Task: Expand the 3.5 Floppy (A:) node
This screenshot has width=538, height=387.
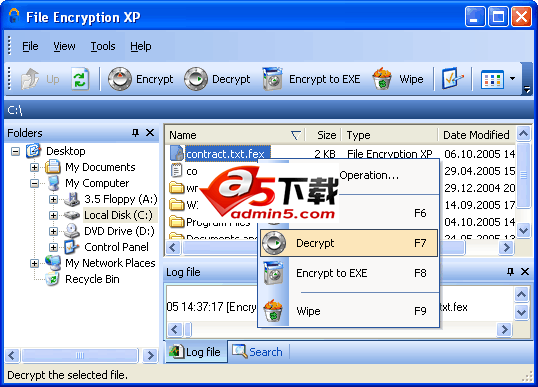Action: 53,199
